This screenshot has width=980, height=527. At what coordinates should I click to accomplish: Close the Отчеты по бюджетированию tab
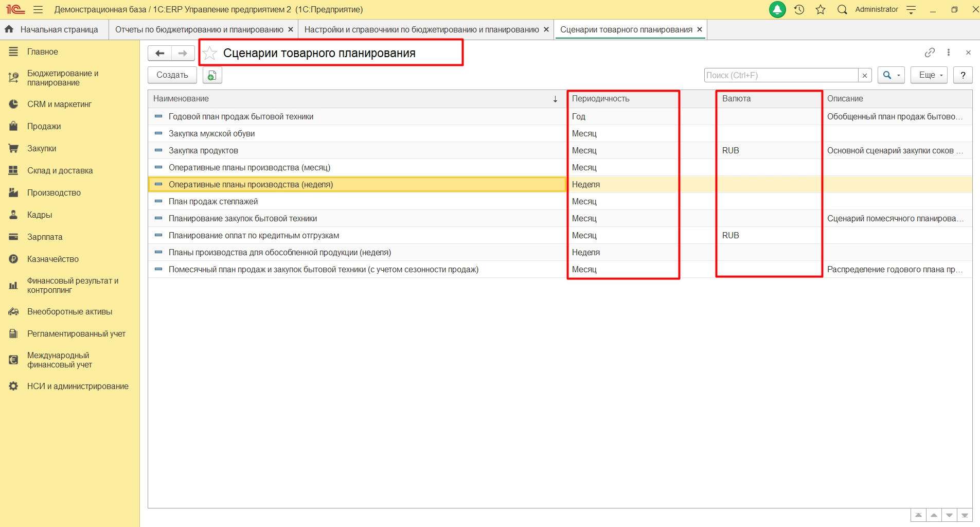click(291, 29)
